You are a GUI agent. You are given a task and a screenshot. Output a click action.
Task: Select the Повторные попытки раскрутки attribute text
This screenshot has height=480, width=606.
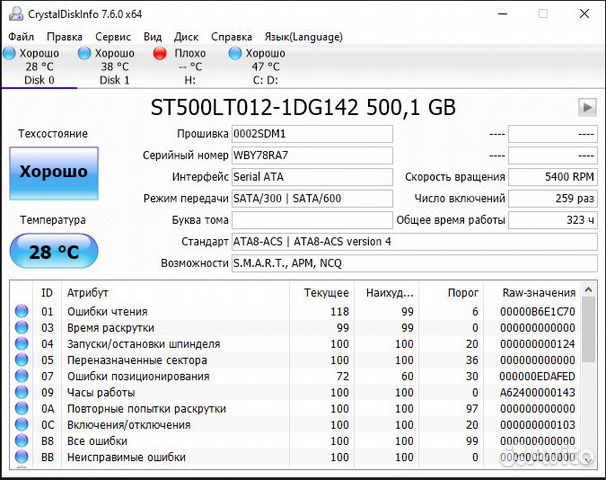pos(146,409)
